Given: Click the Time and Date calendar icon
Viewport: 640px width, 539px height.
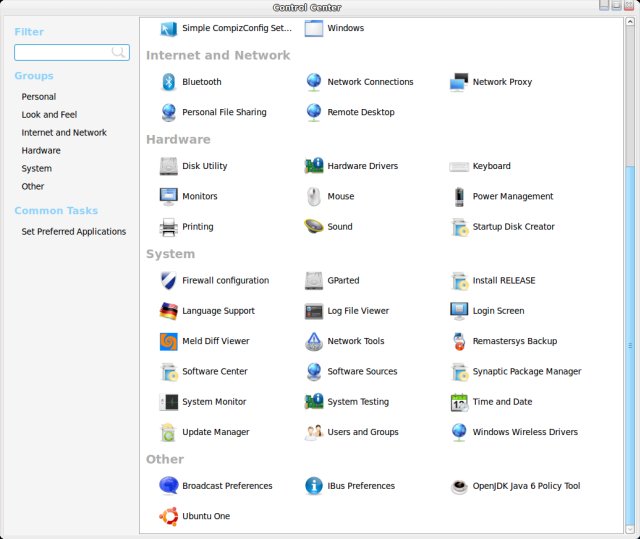Looking at the screenshot, I should tap(459, 402).
